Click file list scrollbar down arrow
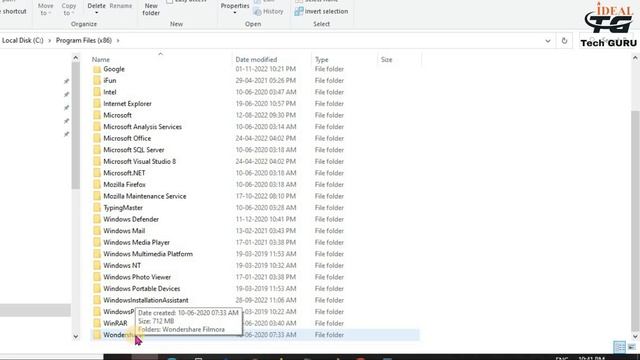 635,336
